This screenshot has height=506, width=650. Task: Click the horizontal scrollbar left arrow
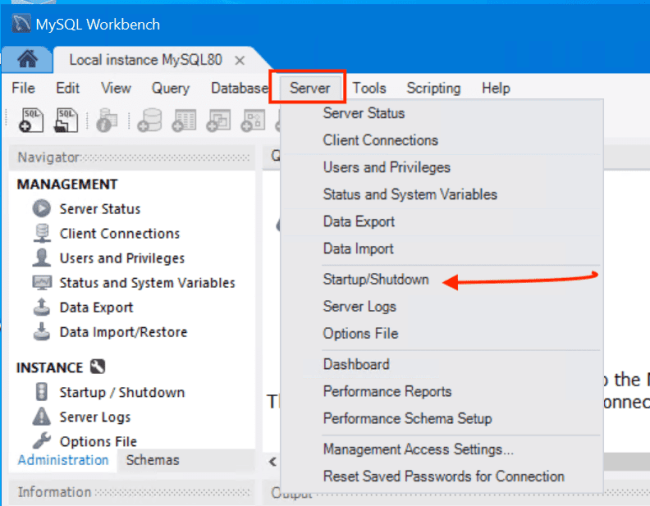tap(272, 461)
